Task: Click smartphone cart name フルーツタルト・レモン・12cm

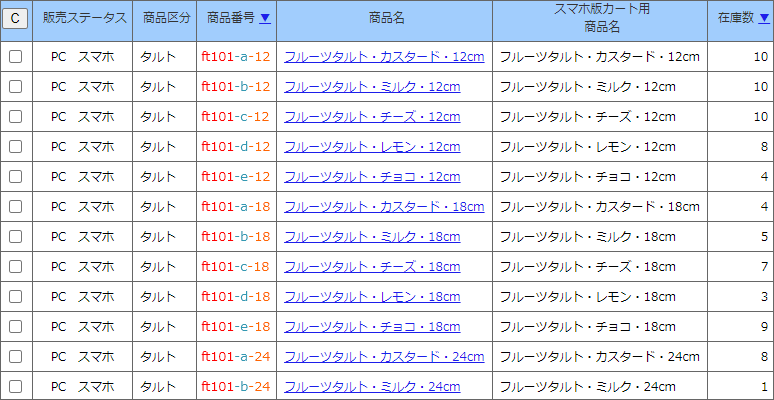Action: pos(587,147)
